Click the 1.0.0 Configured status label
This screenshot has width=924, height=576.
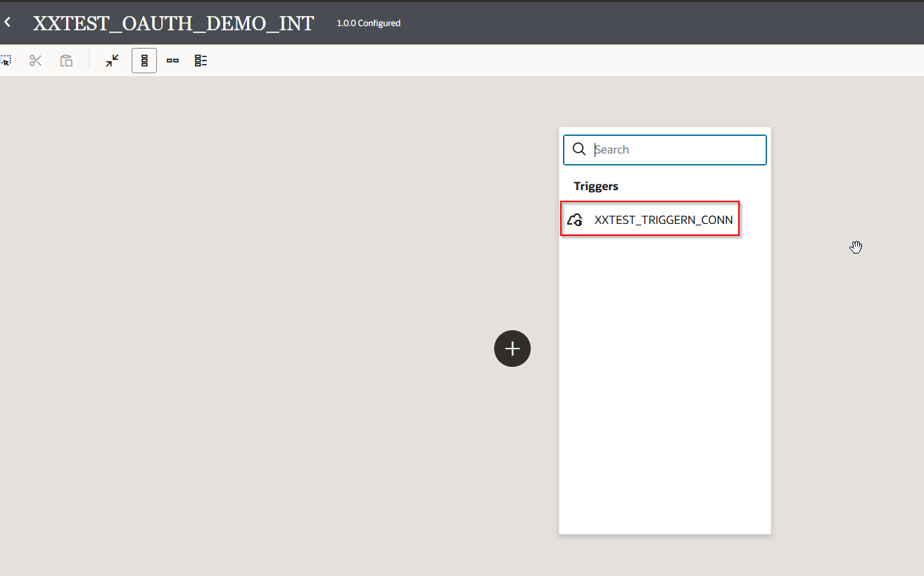[x=368, y=23]
